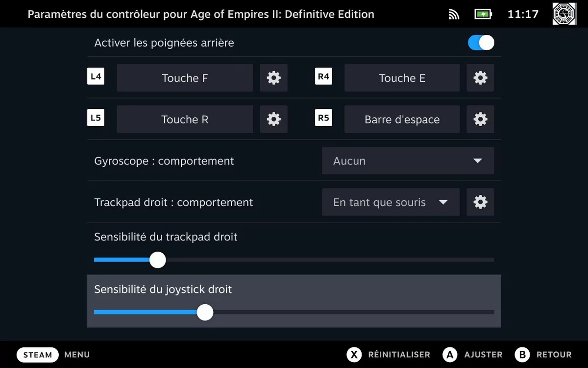Open settings gear for R4 binding
The height and width of the screenshot is (368, 588).
click(x=480, y=78)
